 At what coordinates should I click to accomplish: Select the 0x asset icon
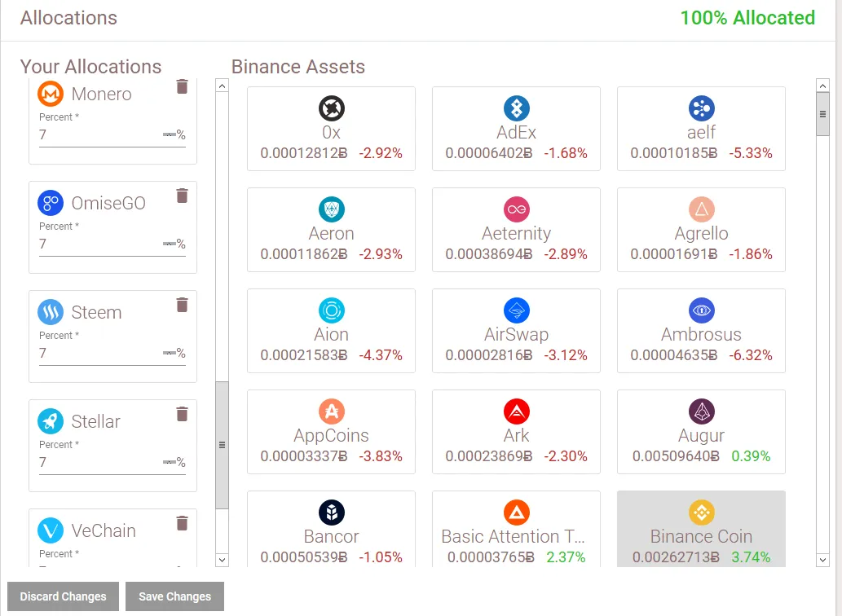[x=331, y=108]
